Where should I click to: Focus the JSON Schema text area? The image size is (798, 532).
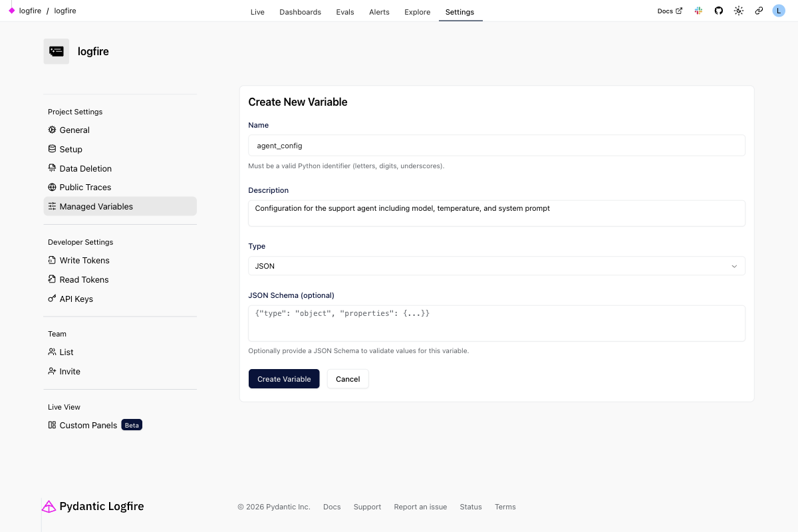pos(496,323)
